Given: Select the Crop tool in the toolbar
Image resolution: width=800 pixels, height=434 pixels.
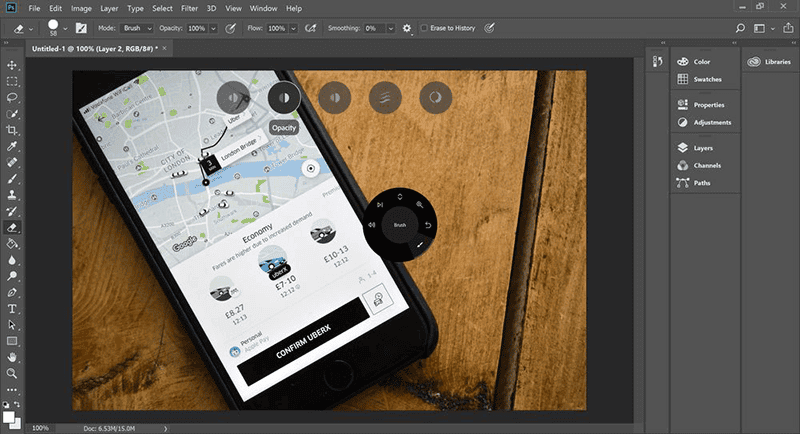Looking at the screenshot, I should click(x=12, y=130).
